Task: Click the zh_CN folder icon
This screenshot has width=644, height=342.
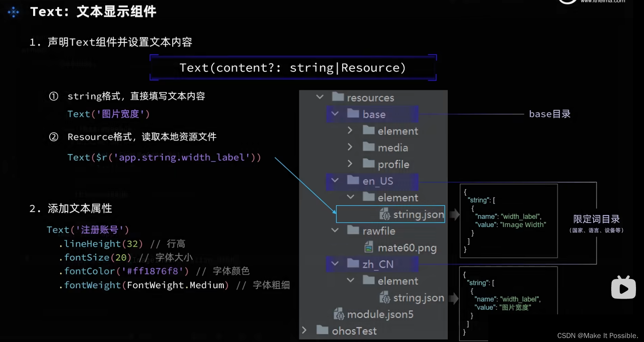Action: [353, 263]
